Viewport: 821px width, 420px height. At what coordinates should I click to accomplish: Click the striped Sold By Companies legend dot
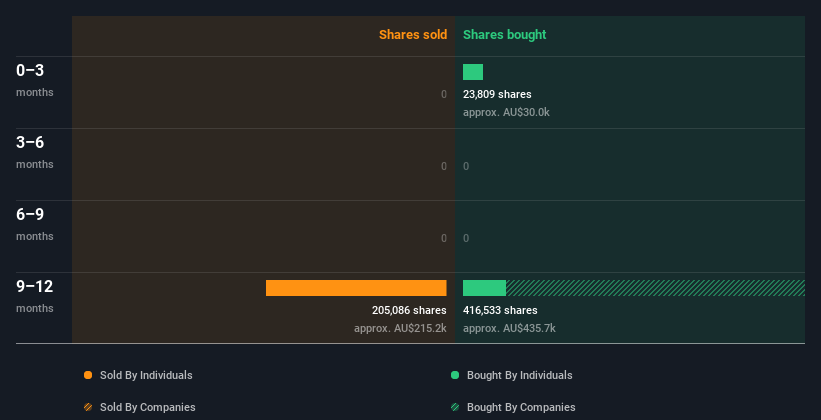(88, 407)
